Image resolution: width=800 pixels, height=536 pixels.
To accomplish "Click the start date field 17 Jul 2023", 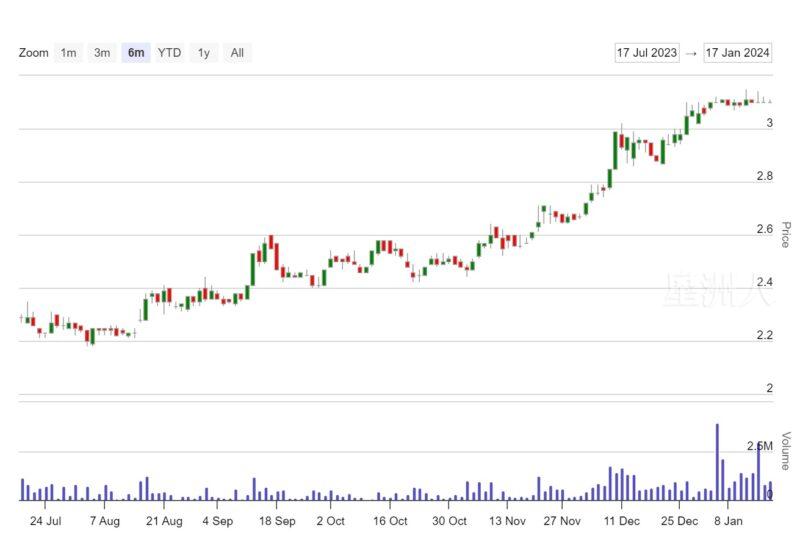I will click(x=647, y=53).
